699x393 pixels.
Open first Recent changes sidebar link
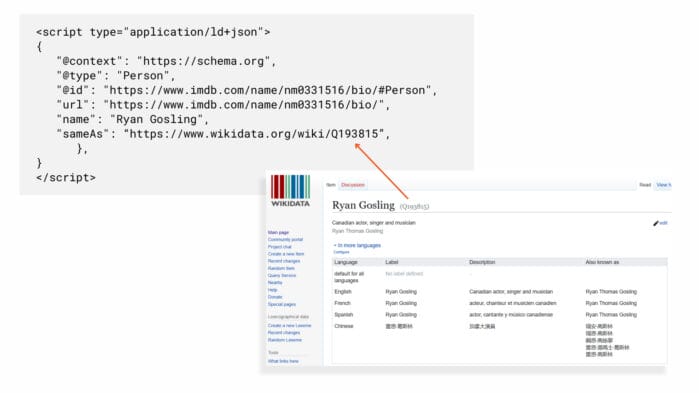(284, 261)
